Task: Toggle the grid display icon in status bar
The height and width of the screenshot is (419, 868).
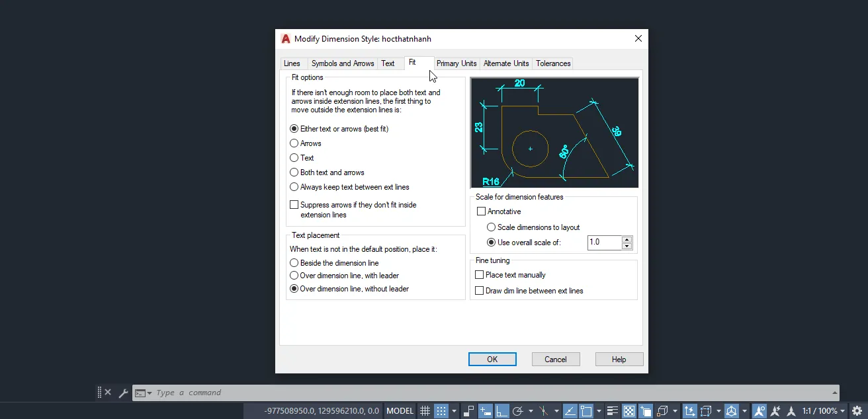Action: 425,411
